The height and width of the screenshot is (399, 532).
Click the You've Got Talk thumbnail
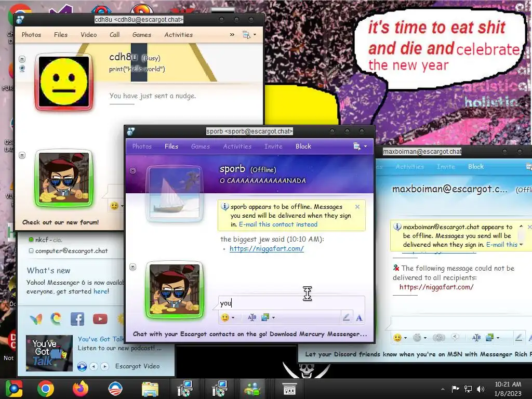[49, 353]
